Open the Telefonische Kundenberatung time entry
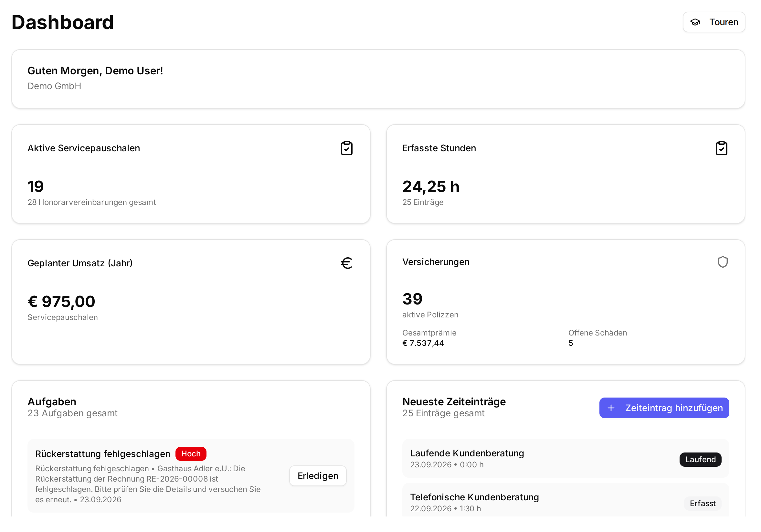 point(565,500)
